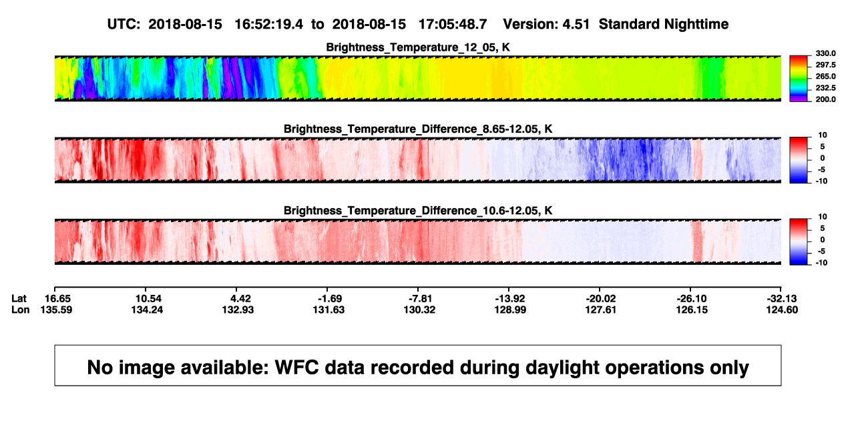This screenshot has height=445, width=868.
Task: Click the end time 17:05:48.7
Action: [452, 24]
